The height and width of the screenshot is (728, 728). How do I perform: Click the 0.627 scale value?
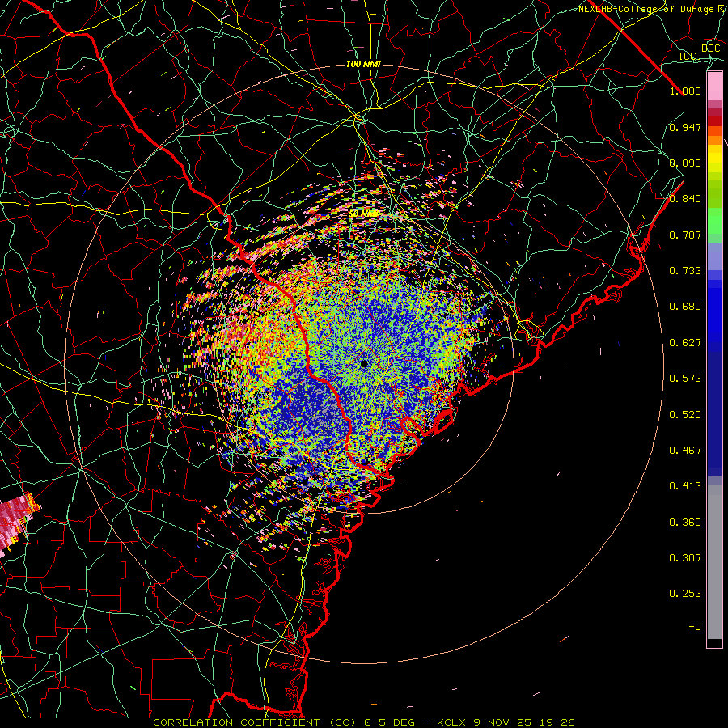[685, 343]
